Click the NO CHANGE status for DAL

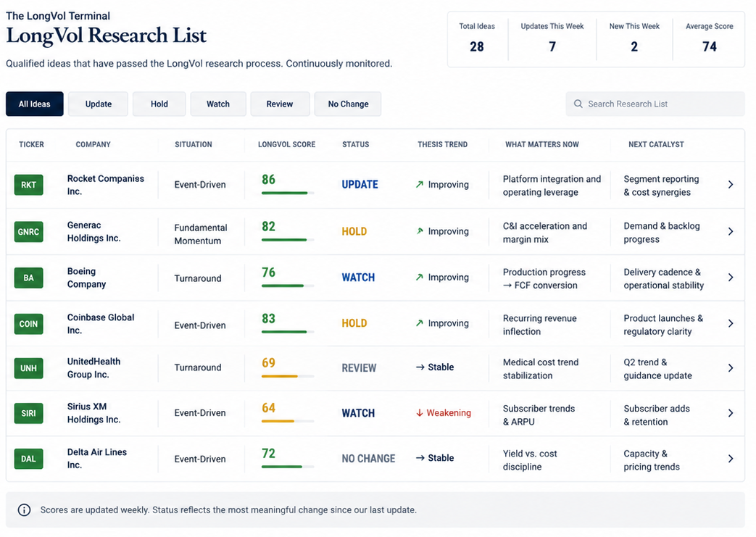tap(368, 459)
